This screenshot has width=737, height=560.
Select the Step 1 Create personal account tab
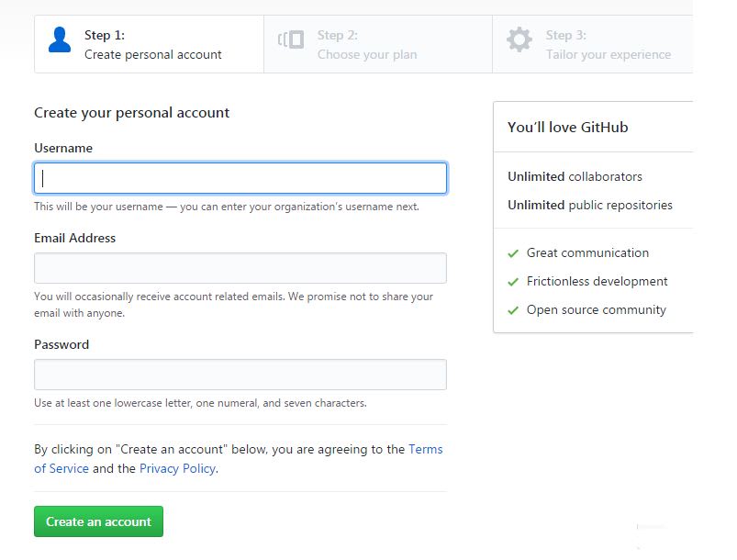coord(149,44)
